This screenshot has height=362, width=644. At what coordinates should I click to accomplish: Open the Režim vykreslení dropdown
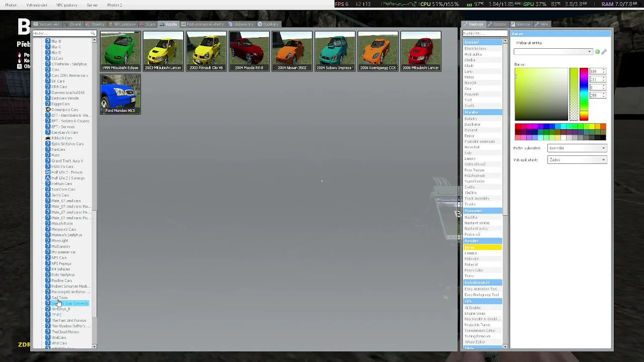(x=577, y=148)
